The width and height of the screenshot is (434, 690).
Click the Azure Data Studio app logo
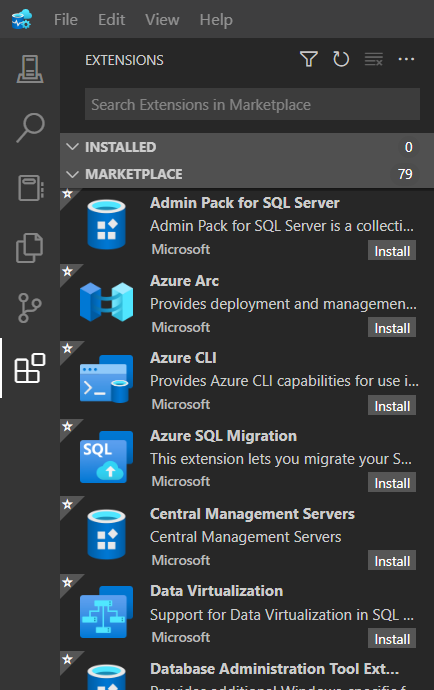pyautogui.click(x=22, y=19)
